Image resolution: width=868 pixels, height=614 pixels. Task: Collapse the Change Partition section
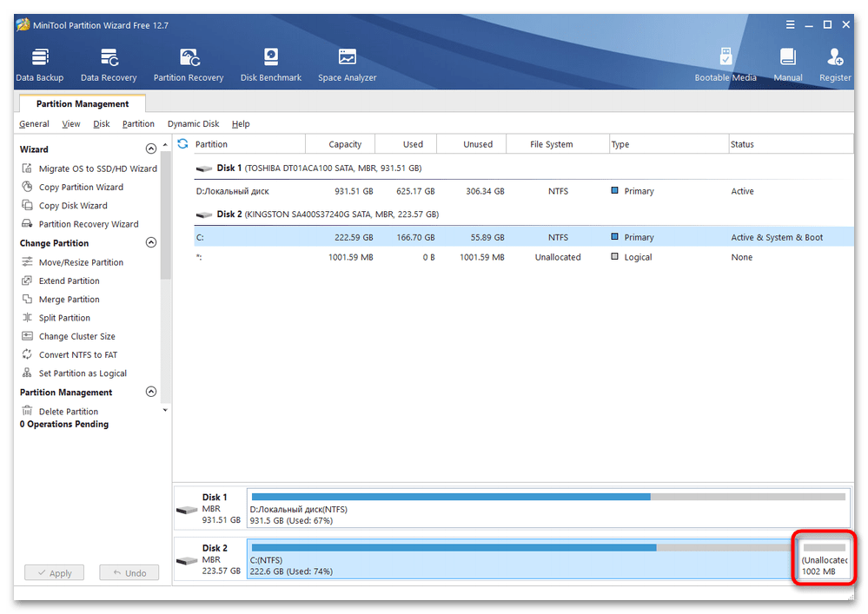click(151, 243)
